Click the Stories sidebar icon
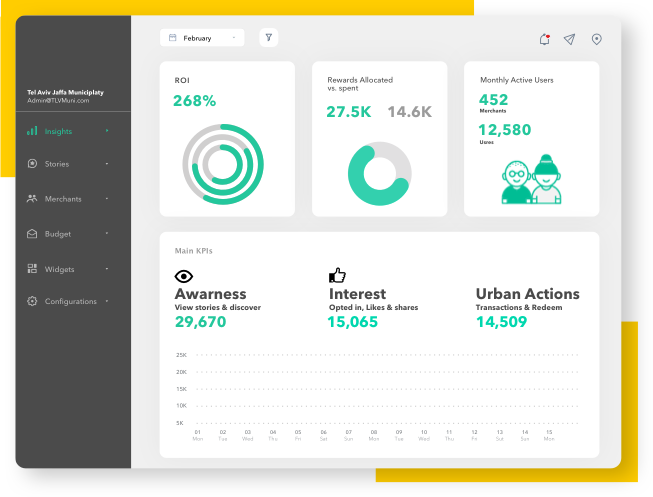 click(x=32, y=163)
